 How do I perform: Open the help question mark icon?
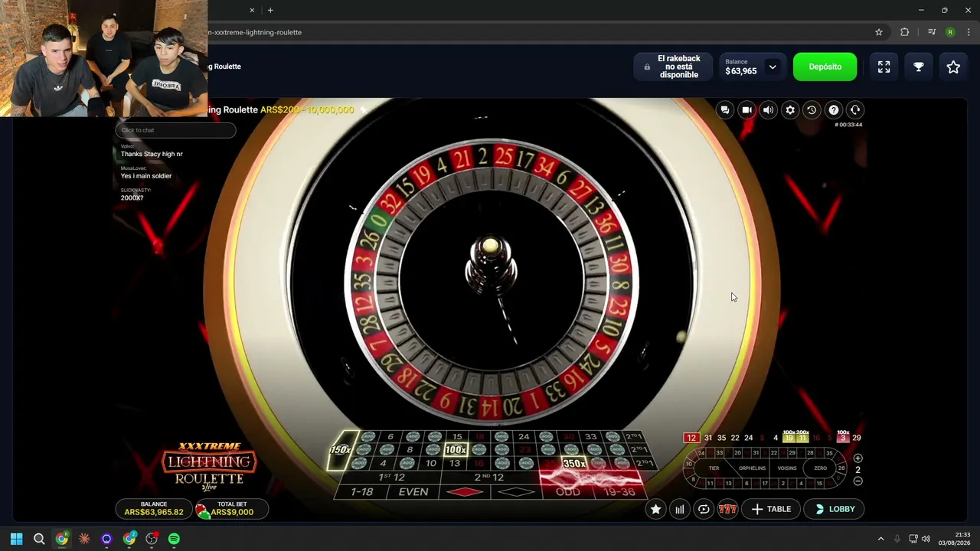click(x=834, y=110)
